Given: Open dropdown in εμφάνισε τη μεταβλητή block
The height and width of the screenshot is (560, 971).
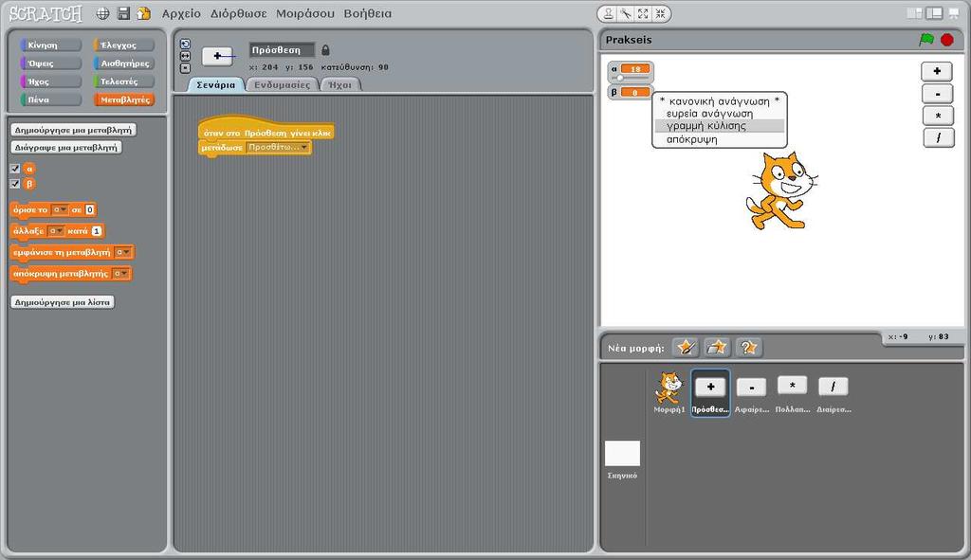Looking at the screenshot, I should click(122, 252).
